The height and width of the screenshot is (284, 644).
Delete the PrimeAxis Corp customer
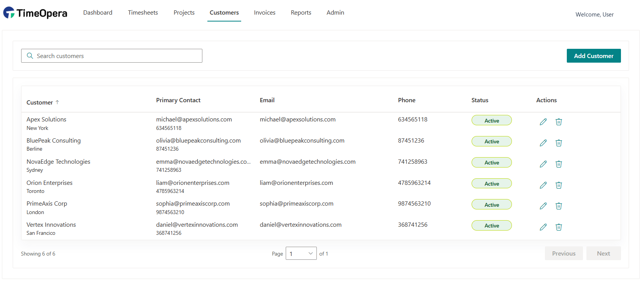point(559,206)
